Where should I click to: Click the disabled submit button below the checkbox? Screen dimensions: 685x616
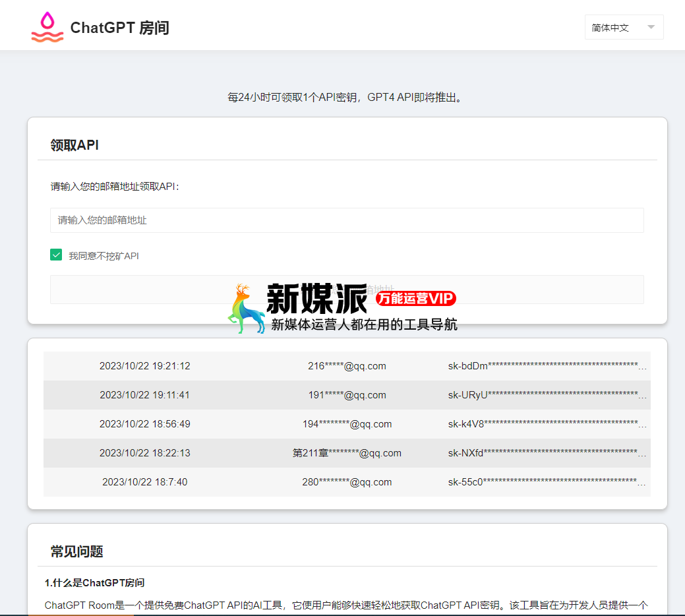tap(347, 290)
